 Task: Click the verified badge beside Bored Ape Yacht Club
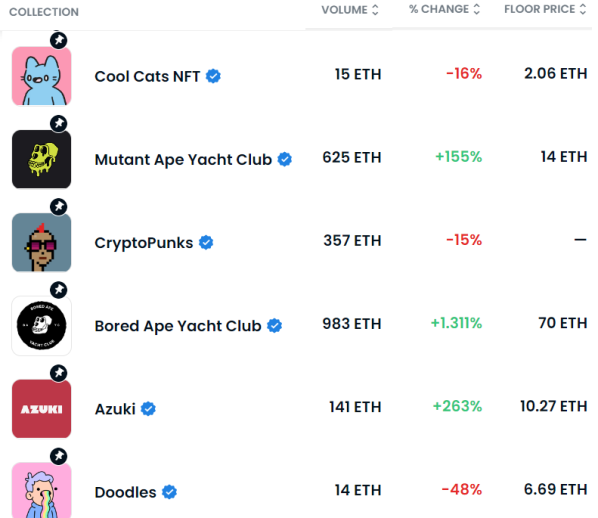click(274, 325)
